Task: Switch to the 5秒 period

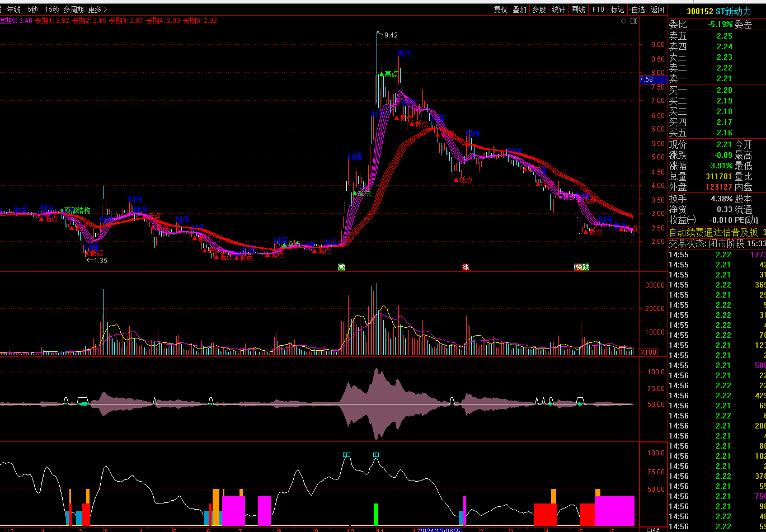Action: (x=32, y=10)
